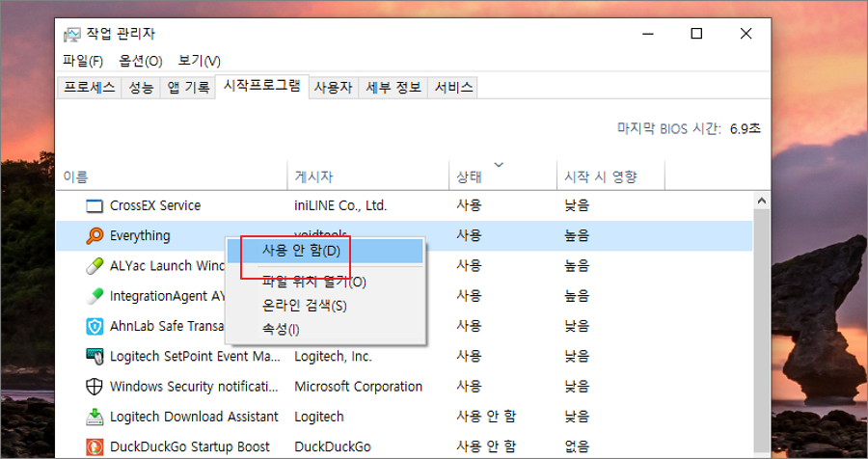Switch to the 사용자 tab
Image resolution: width=868 pixels, height=459 pixels.
pyautogui.click(x=334, y=88)
